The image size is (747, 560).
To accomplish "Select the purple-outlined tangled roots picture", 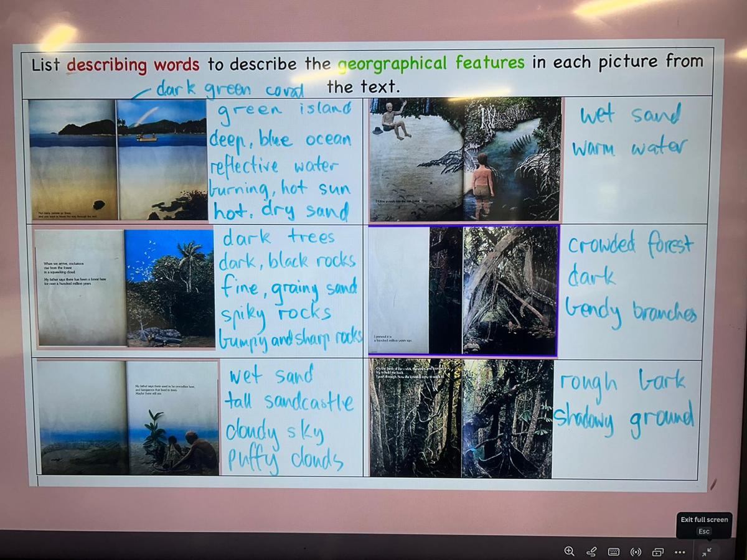I will pos(463,290).
